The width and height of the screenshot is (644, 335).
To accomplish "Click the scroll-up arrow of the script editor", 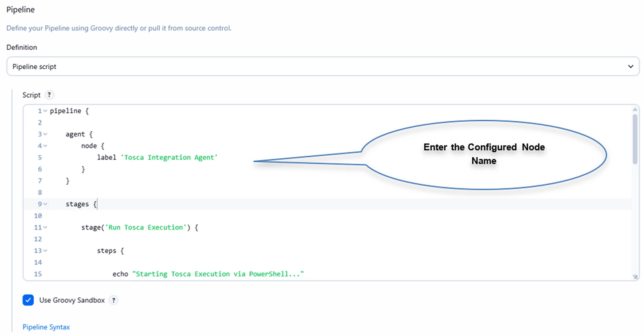I will pos(635,109).
